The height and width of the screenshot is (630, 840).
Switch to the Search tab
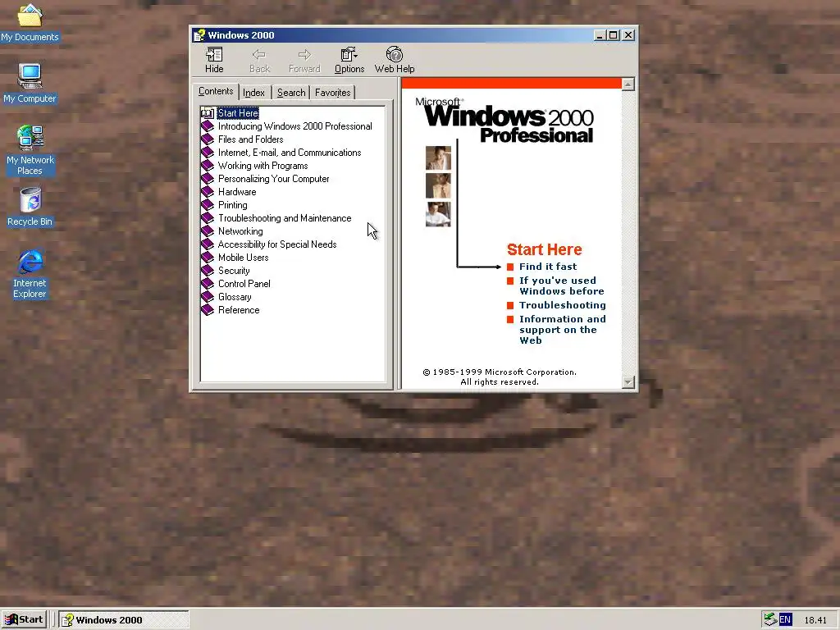(x=291, y=93)
